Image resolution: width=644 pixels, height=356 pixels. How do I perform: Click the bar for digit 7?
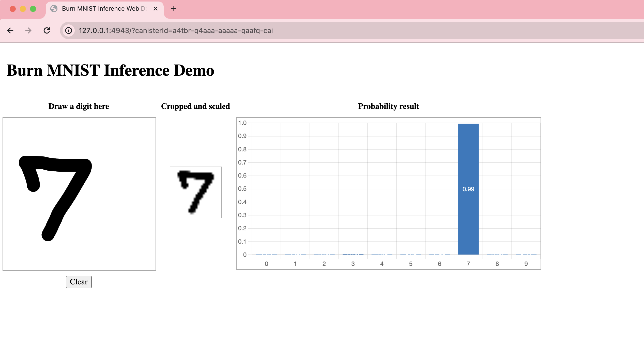[x=468, y=188]
